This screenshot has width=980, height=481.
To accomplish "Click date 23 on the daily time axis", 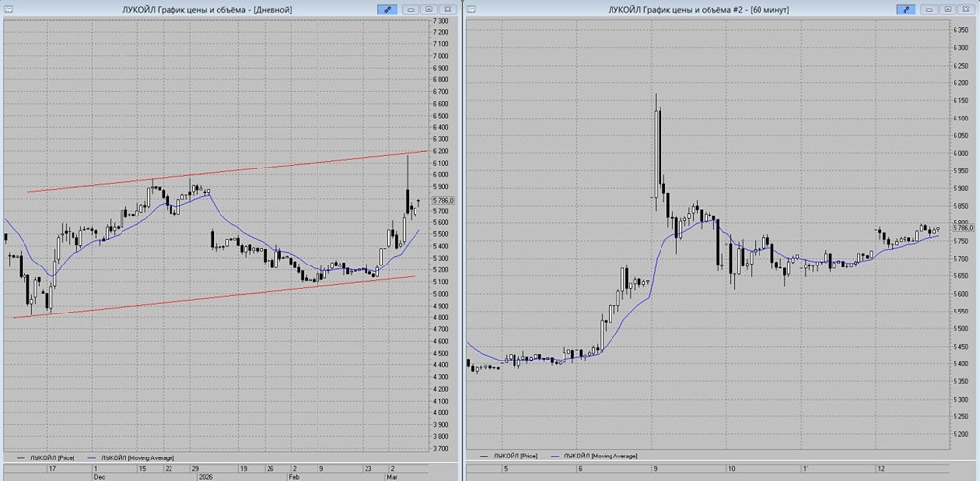I will 368,468.
